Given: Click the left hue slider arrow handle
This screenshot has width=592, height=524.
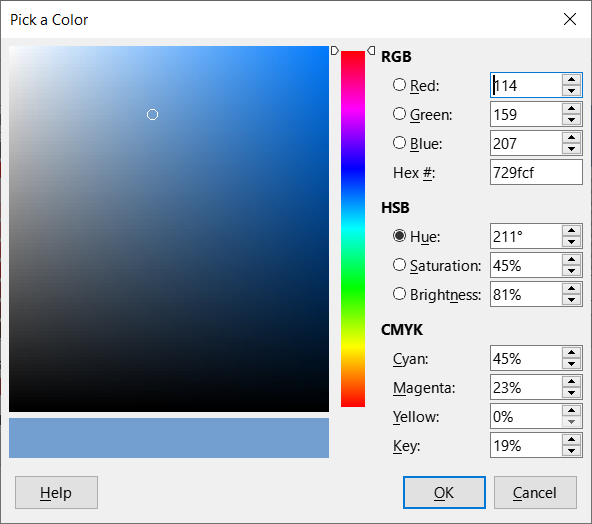Looking at the screenshot, I should (x=335, y=51).
